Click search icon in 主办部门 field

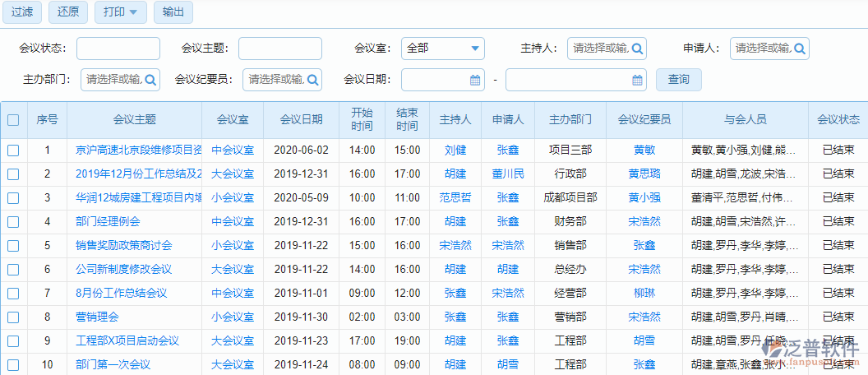[151, 80]
